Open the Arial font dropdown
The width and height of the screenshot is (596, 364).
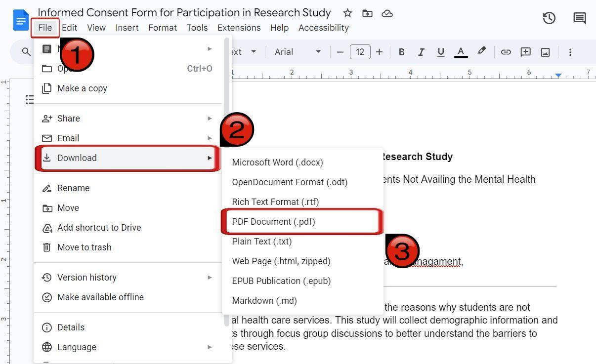tap(297, 52)
